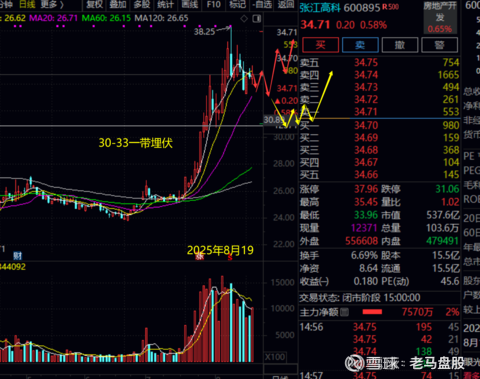Click the MA120: 26.65 indicator label
480x379 pixels.
tap(161, 18)
